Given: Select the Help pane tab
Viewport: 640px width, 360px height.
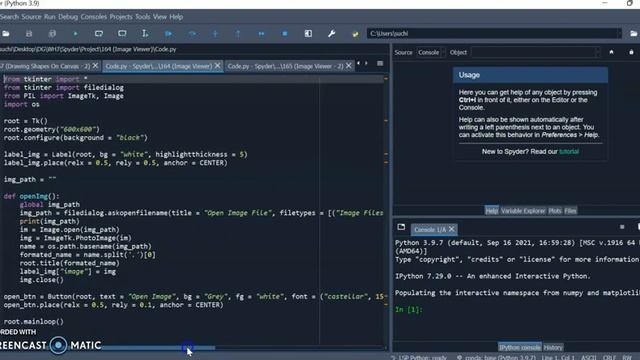Looking at the screenshot, I should pos(491,211).
